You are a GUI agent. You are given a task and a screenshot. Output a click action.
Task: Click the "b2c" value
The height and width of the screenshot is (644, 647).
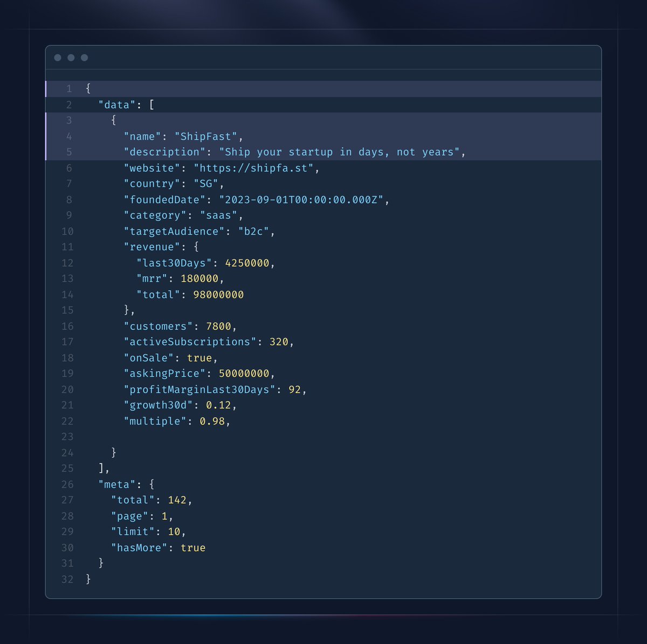point(253,231)
